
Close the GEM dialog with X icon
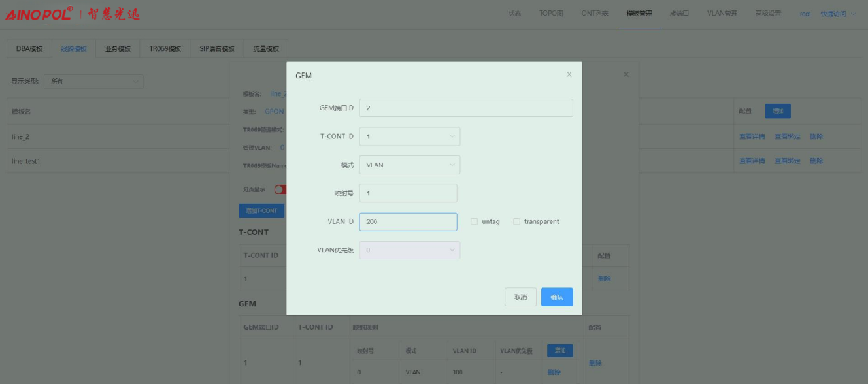click(x=569, y=75)
